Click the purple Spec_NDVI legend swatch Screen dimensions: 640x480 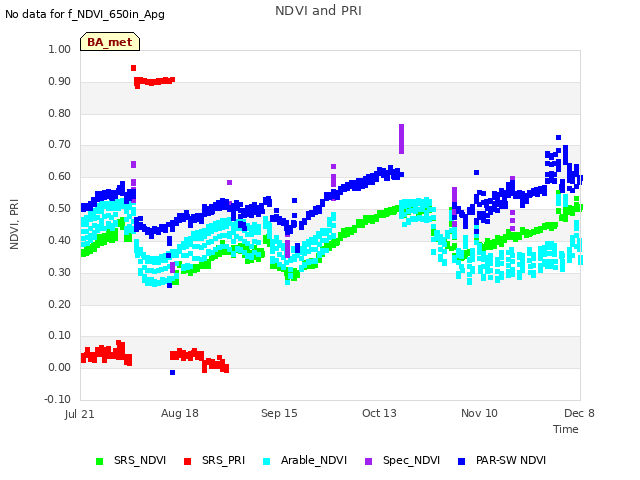click(368, 461)
